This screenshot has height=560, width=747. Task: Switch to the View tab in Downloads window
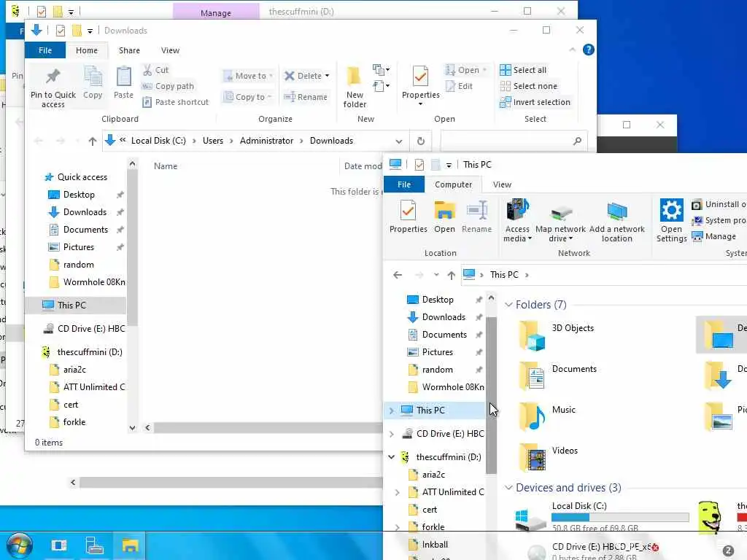[170, 50]
